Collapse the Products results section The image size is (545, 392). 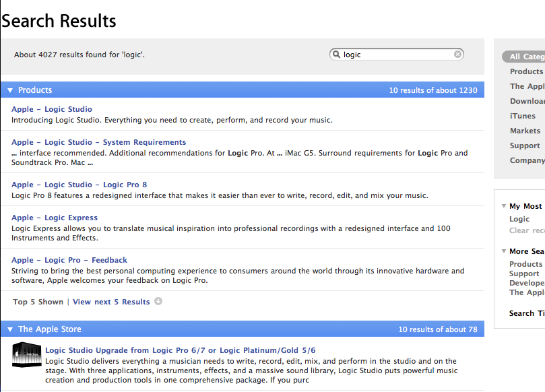pos(9,90)
